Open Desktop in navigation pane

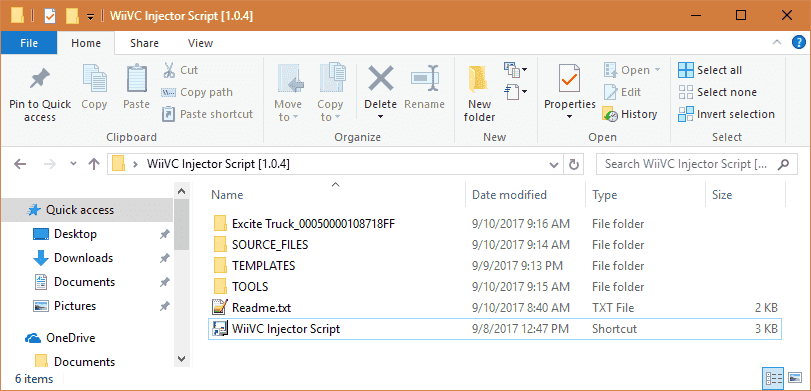point(76,234)
